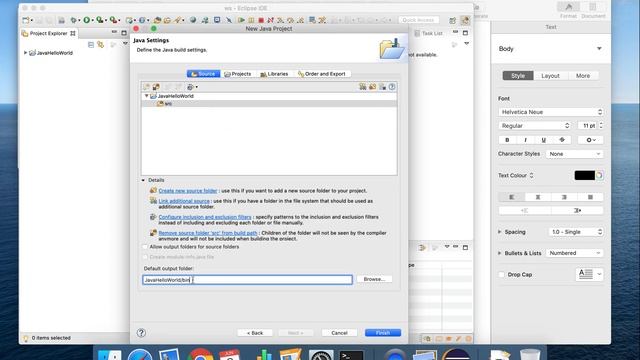Collapse all in Project Explorer toolbar
This screenshot has height=360, width=640.
(91, 44)
